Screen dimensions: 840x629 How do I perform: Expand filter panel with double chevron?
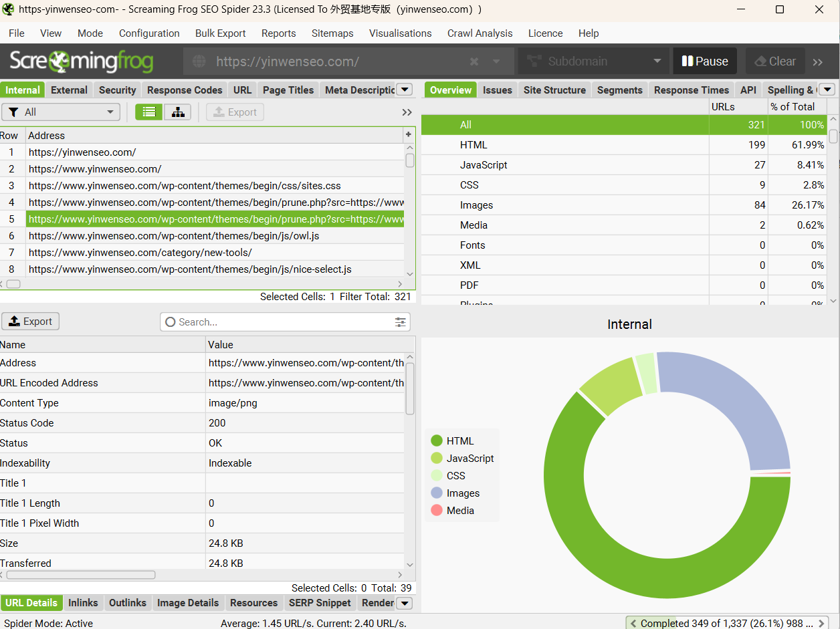click(x=407, y=112)
